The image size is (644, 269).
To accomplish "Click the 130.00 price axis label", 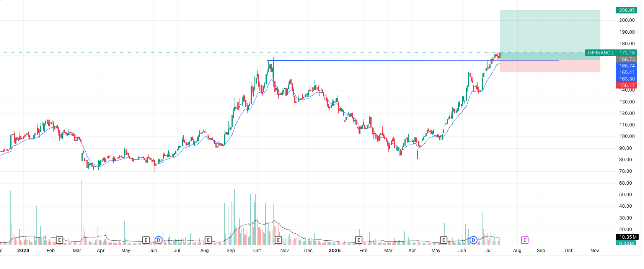I will pos(627,102).
